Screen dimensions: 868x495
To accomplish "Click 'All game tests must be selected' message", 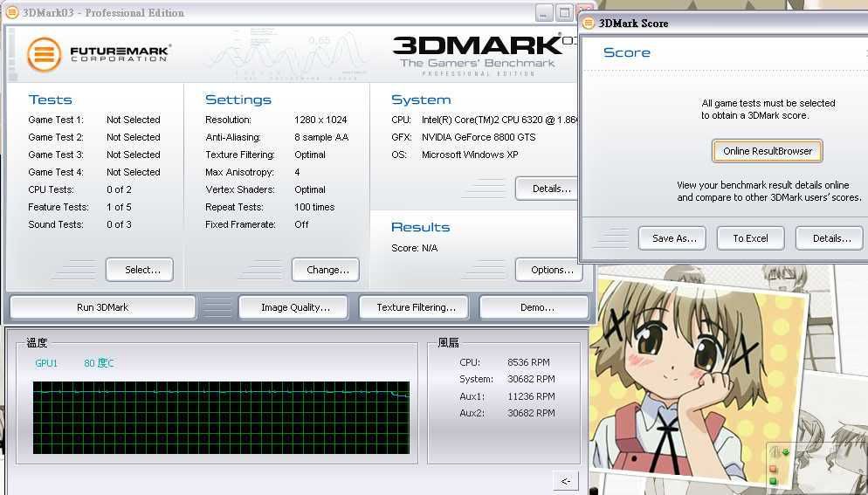I will (x=768, y=103).
